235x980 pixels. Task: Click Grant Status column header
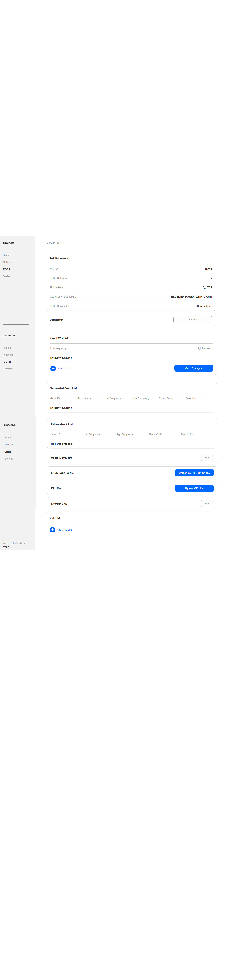pyautogui.click(x=84, y=398)
